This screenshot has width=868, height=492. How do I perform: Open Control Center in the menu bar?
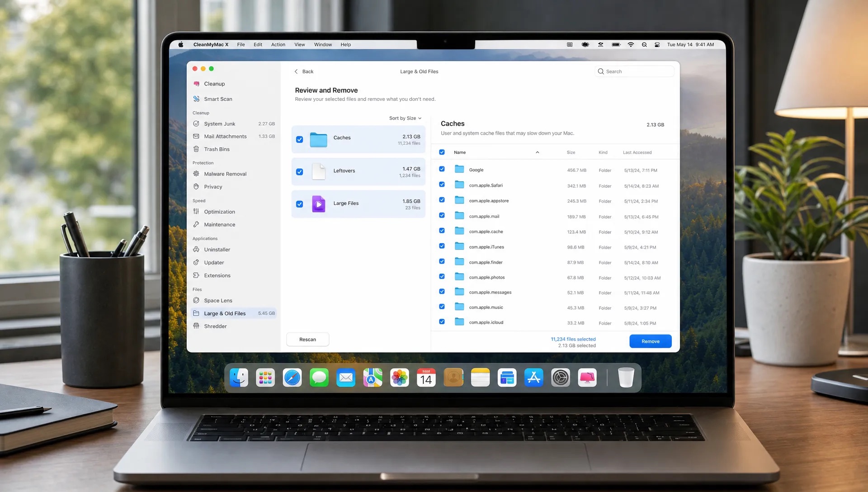click(657, 45)
